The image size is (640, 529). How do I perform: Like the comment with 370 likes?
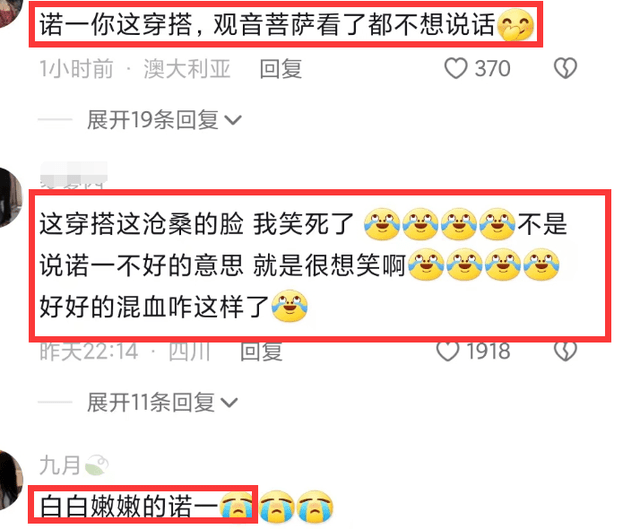coord(456,68)
